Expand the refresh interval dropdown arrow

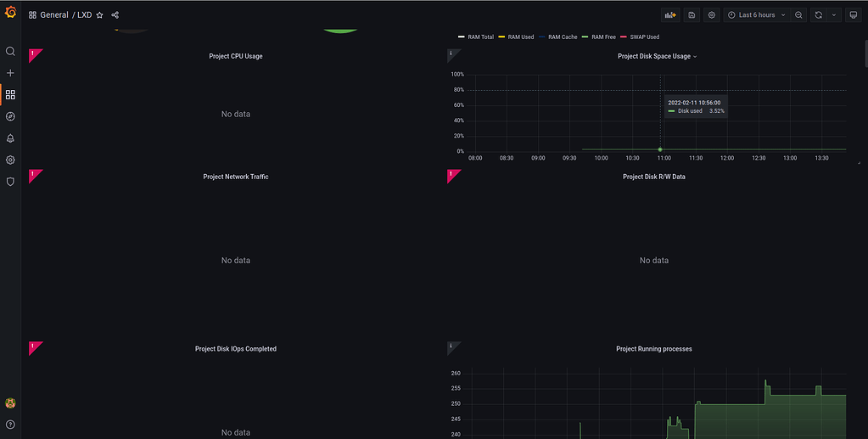coord(834,15)
